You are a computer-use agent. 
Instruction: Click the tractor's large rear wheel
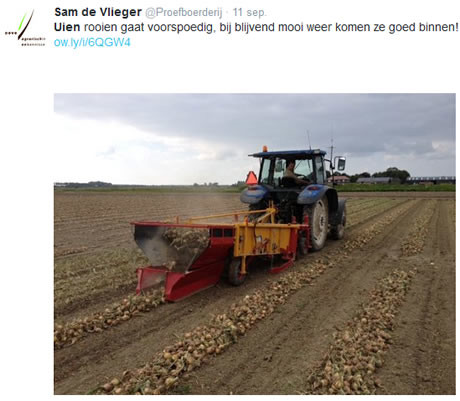(x=318, y=223)
